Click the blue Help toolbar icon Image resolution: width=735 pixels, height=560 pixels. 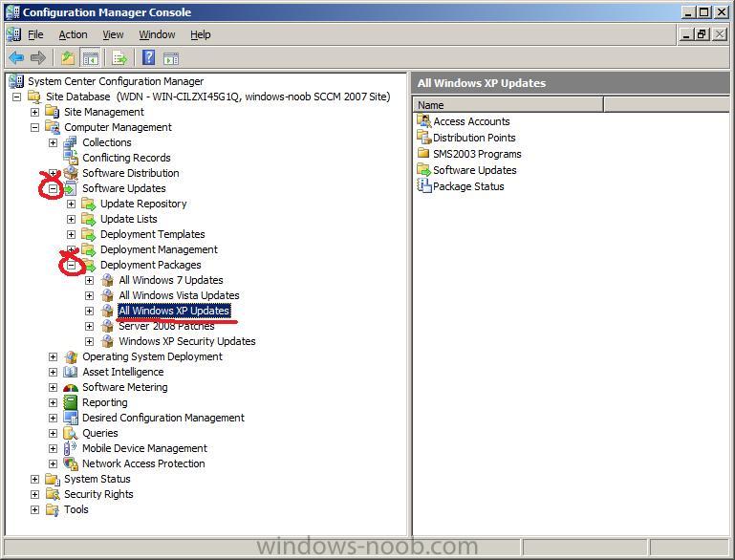click(x=148, y=57)
